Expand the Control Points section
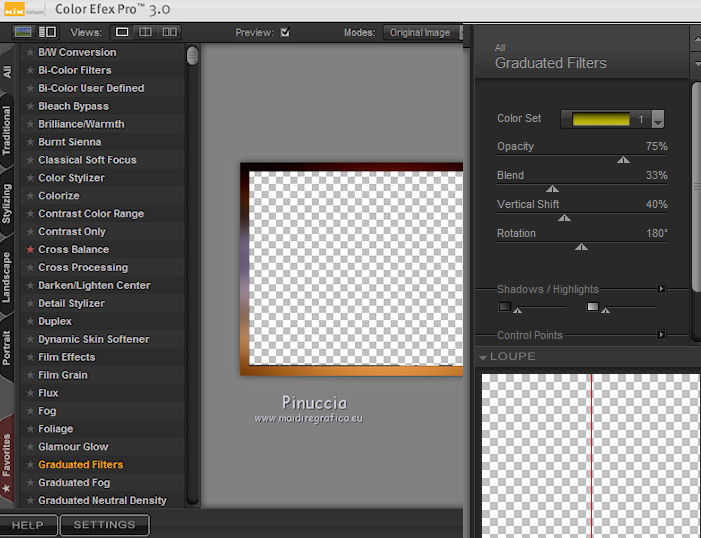The width and height of the screenshot is (701, 538). click(x=661, y=335)
